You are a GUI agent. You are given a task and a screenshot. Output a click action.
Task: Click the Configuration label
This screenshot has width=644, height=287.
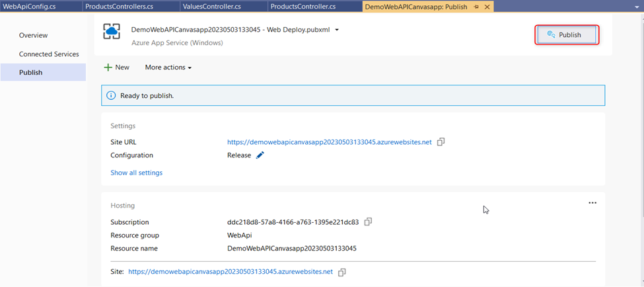pos(131,155)
